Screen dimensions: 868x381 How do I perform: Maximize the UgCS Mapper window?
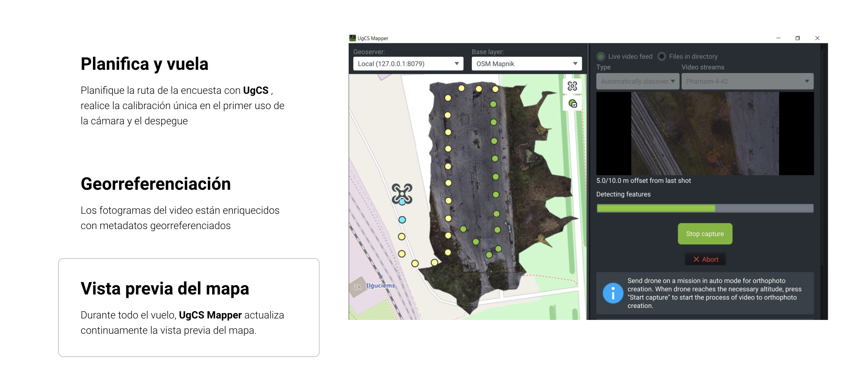(x=798, y=38)
